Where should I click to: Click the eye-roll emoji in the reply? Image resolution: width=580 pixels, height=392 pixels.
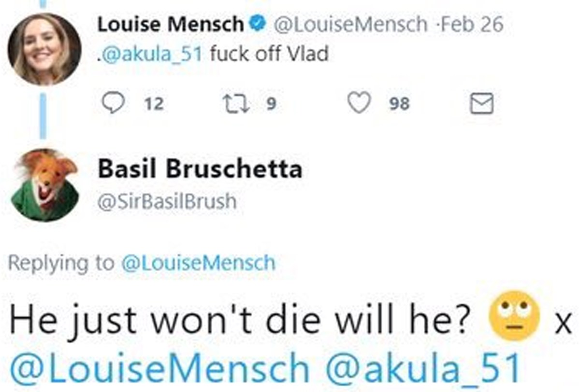click(x=513, y=316)
